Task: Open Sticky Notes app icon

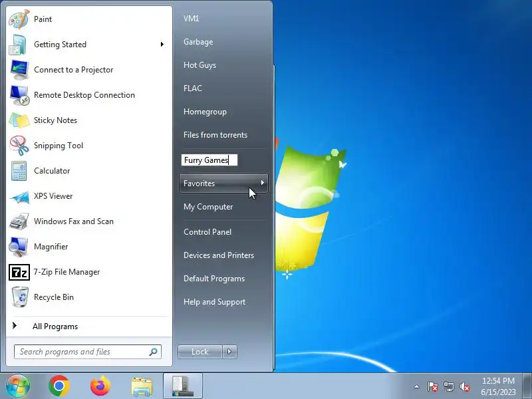Action: point(19,120)
